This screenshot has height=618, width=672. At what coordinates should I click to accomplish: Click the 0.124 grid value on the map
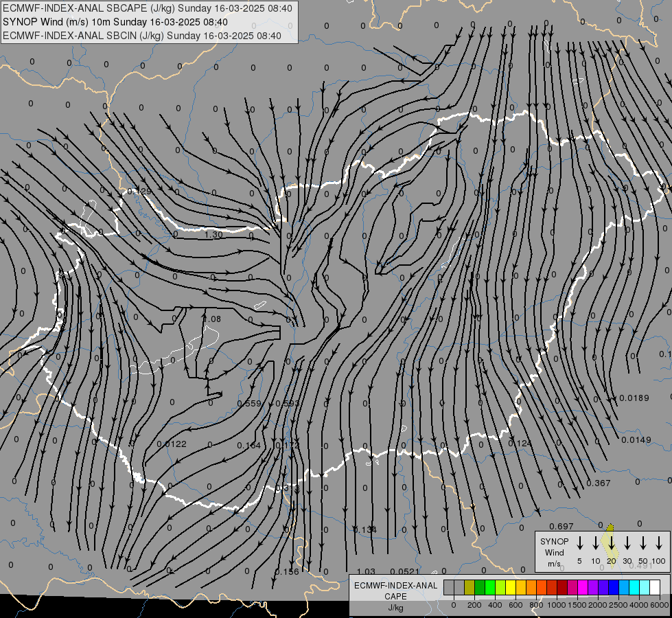520,443
